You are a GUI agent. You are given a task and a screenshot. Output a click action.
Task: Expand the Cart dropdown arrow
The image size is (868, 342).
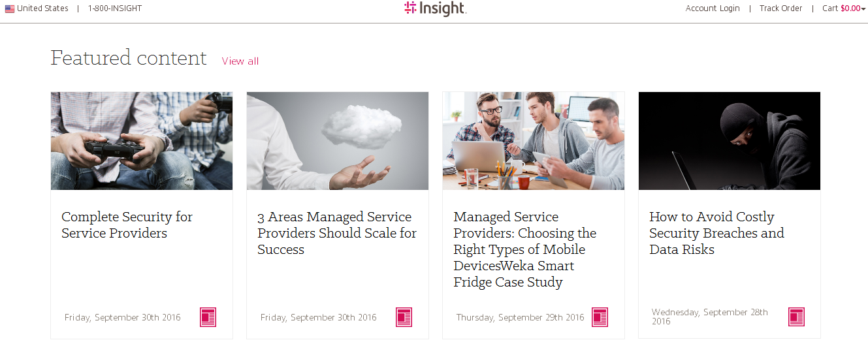tap(863, 9)
